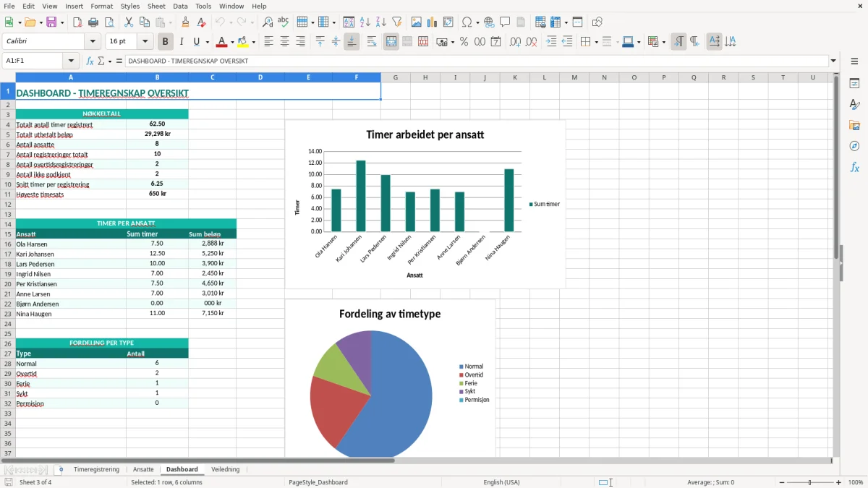Open a file with the folder icon

pos(29,22)
